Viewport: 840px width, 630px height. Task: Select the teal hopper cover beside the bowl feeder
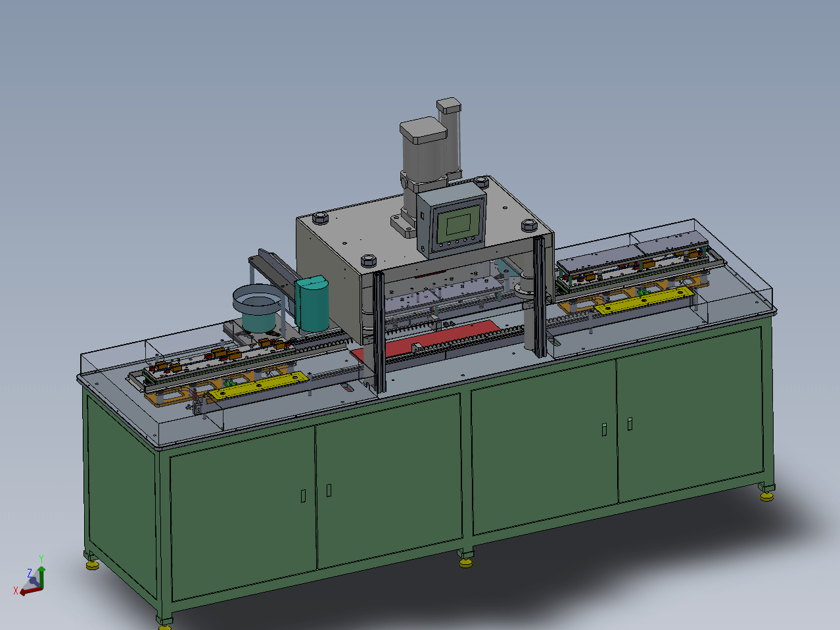(312, 303)
